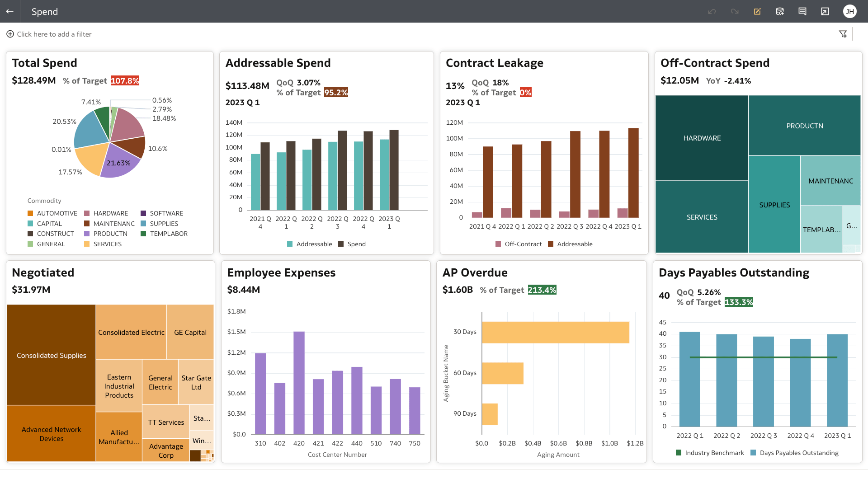This screenshot has width=868, height=488.
Task: Select Consolidated Supplies tile in Negotiated treemap
Action: (51, 355)
